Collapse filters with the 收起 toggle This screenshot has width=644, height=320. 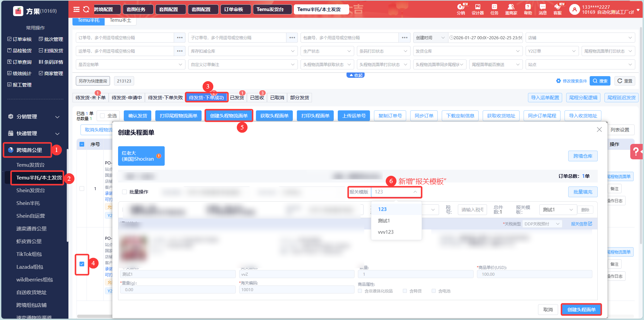tap(356, 75)
